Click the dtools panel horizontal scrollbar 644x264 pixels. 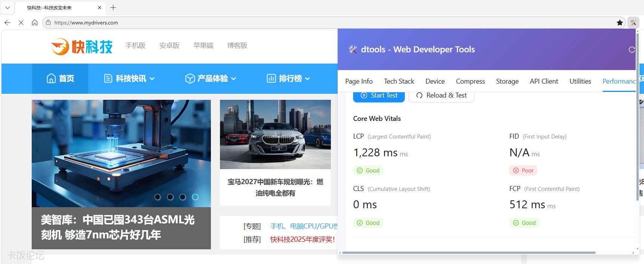point(469,253)
